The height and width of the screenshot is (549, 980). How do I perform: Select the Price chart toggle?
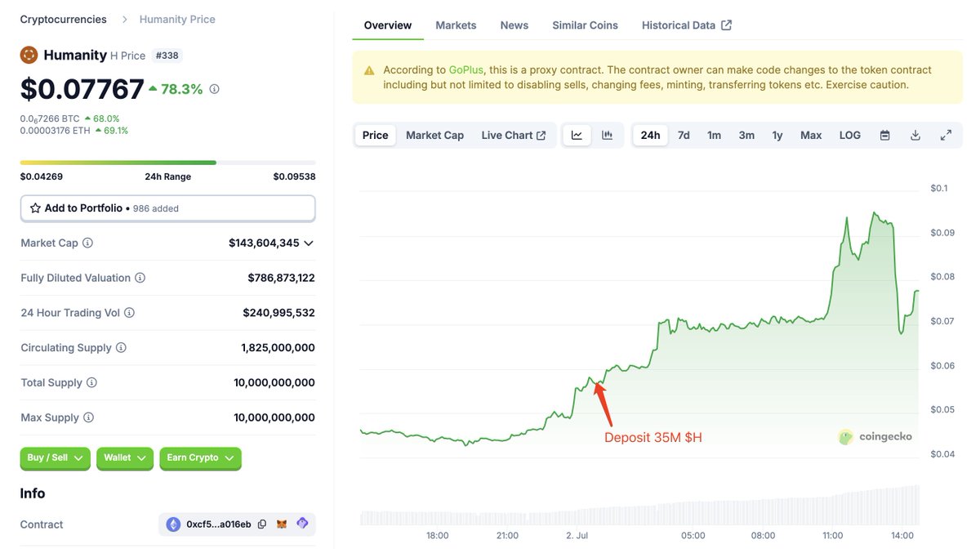[x=376, y=136]
